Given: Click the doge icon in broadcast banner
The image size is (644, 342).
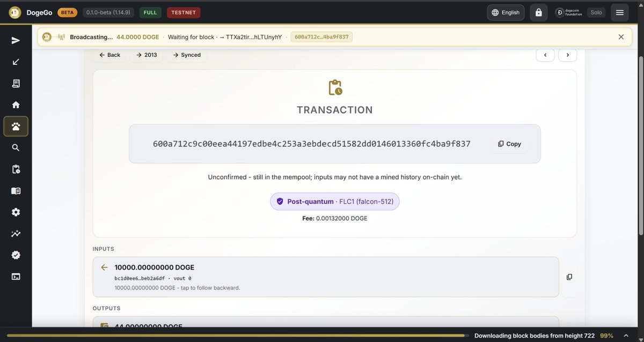Looking at the screenshot, I should (47, 37).
